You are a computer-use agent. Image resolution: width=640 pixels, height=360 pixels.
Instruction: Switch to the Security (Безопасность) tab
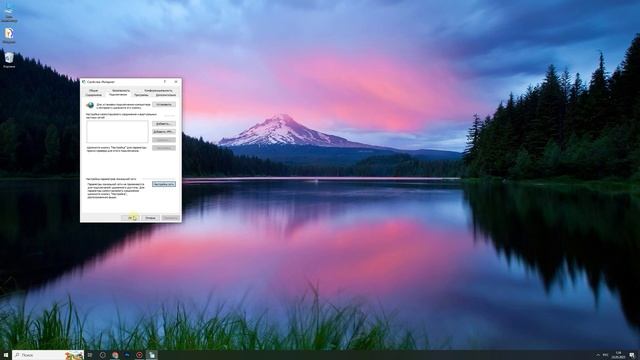[x=121, y=90]
